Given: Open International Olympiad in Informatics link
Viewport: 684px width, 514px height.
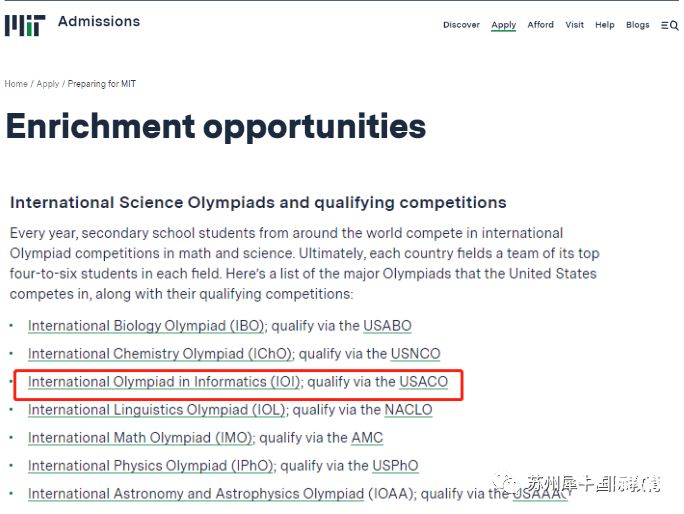Looking at the screenshot, I should 164,382.
